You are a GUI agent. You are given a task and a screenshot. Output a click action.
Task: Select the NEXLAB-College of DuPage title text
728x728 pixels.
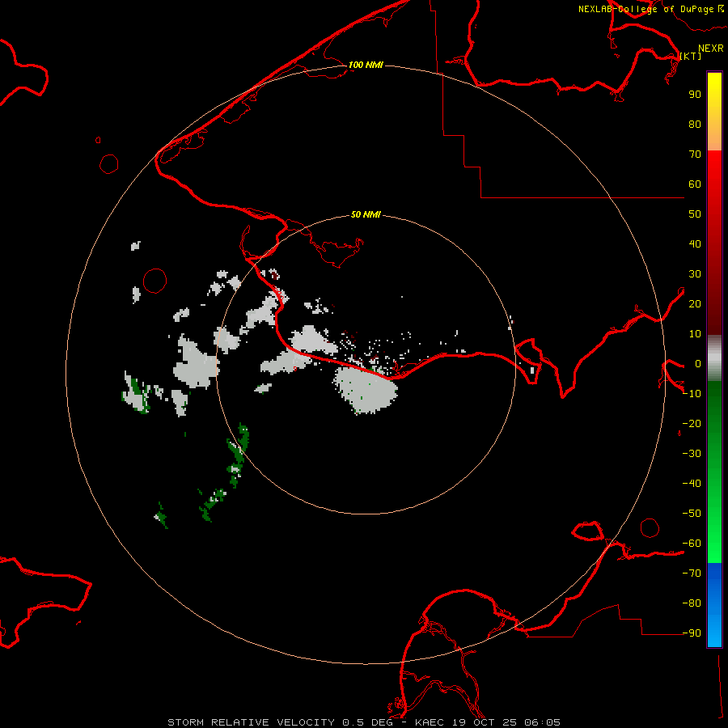(645, 9)
